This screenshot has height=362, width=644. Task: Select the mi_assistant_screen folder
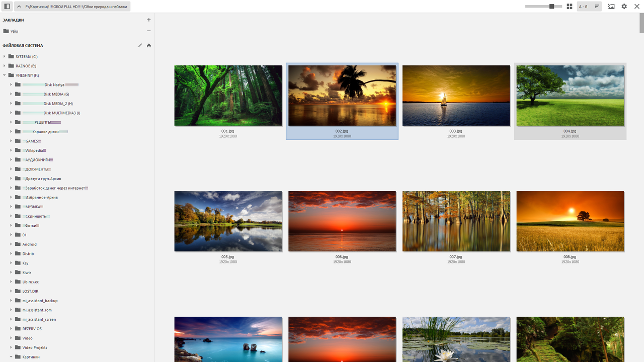(39, 319)
